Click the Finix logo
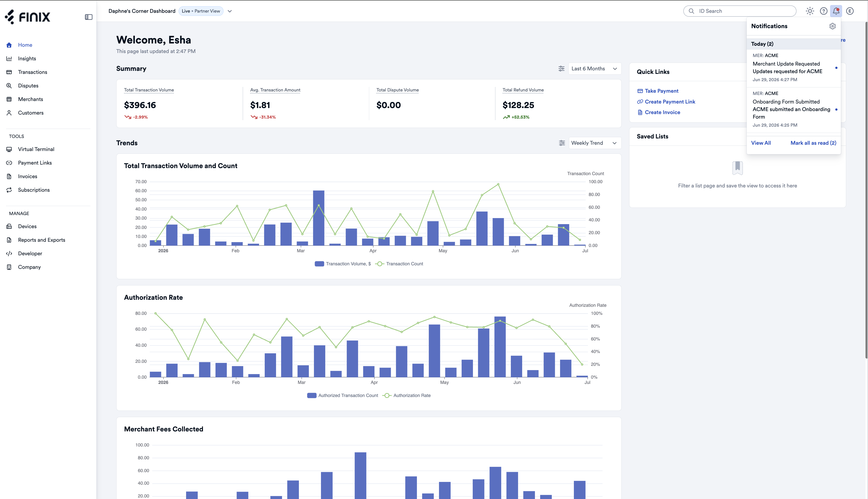The height and width of the screenshot is (499, 868). click(27, 17)
